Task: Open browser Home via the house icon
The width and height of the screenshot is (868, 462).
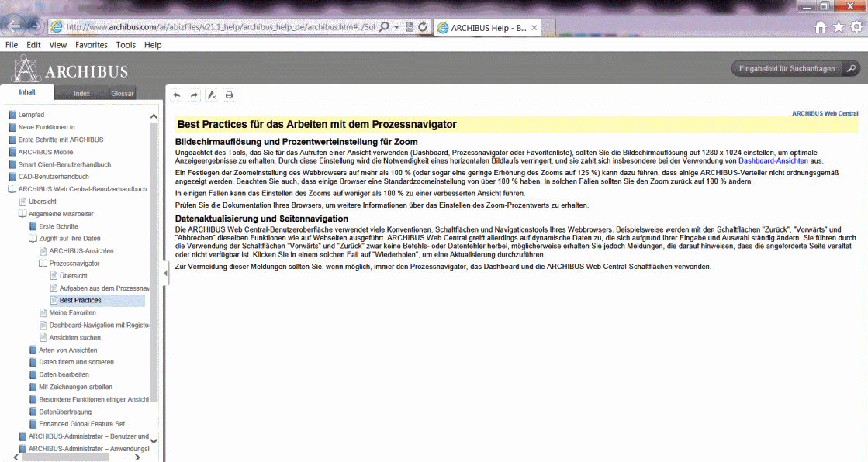Action: [x=821, y=26]
